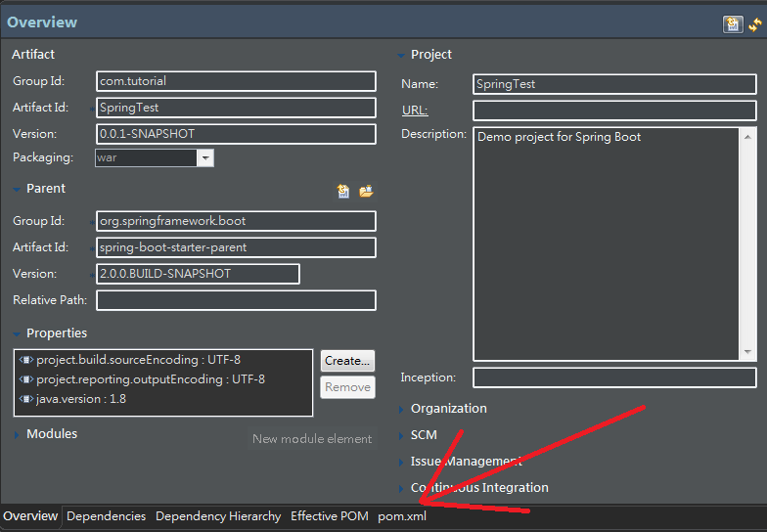Open the Dependency Hierarchy tab
The height and width of the screenshot is (532, 767).
pos(218,516)
